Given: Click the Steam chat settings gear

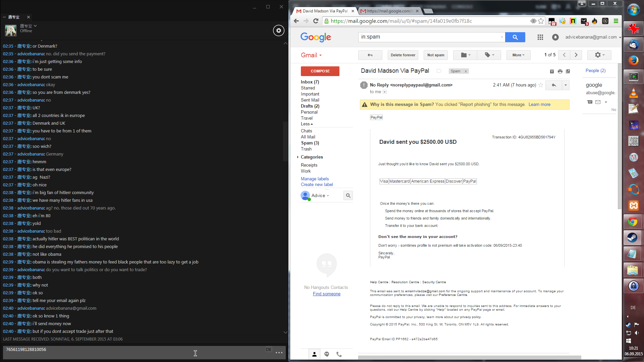Looking at the screenshot, I should 278,31.
